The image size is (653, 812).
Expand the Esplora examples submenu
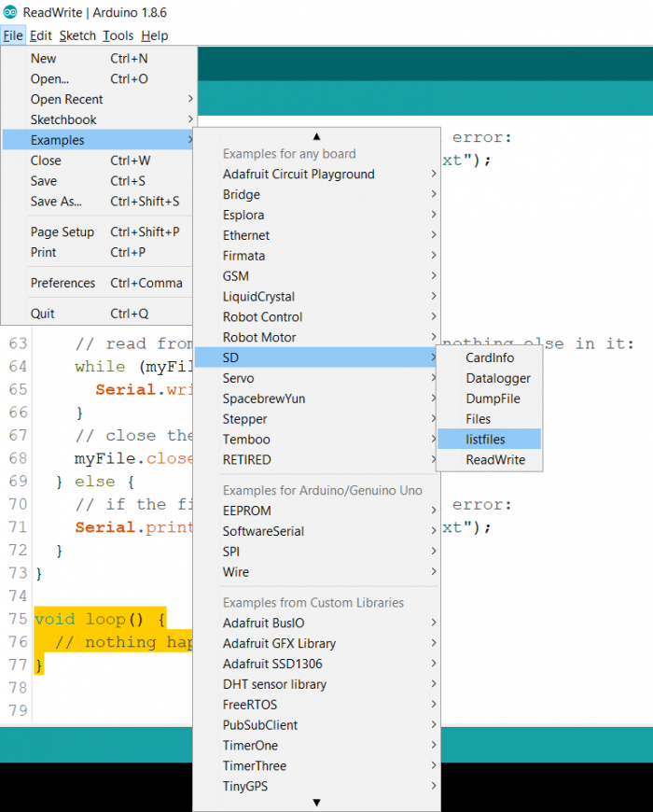316,215
